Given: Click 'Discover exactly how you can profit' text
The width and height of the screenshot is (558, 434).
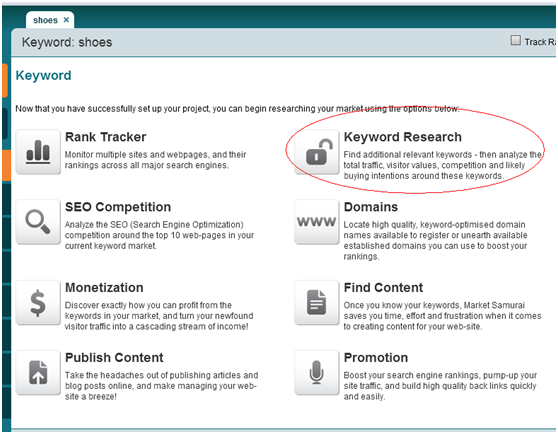Looking at the screenshot, I should (159, 316).
